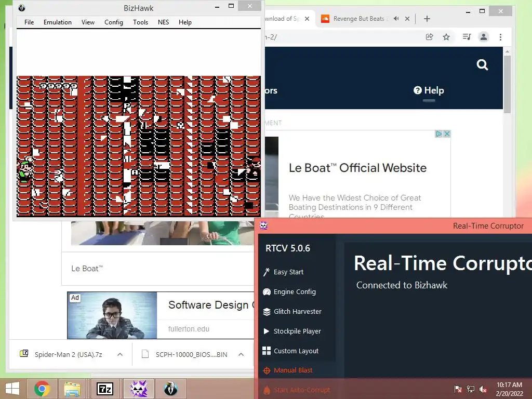Viewport: 532px width, 399px height.
Task: Mute audio on the Revenge But Beats tab
Action: coord(396,19)
